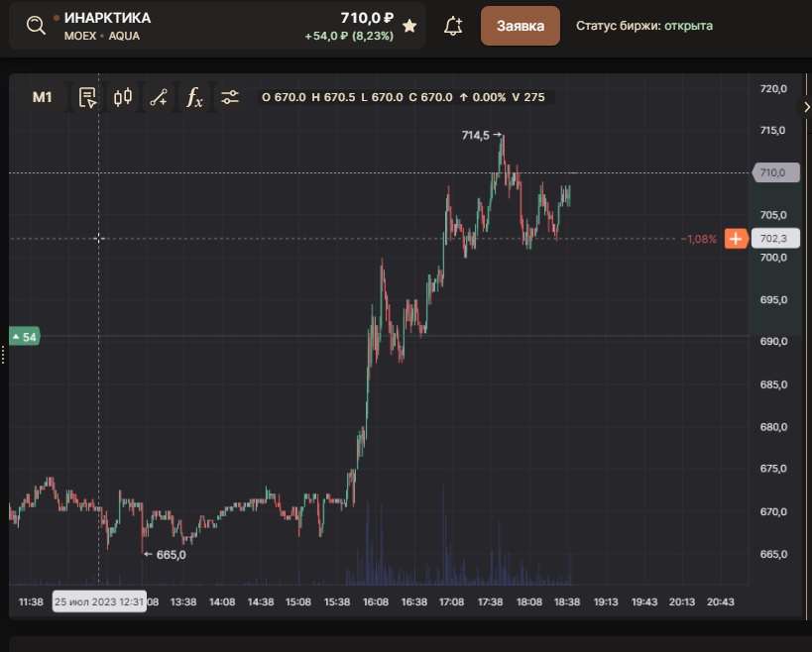This screenshot has height=652, width=812.
Task: Click the orange plus add-order button
Action: pyautogui.click(x=736, y=239)
